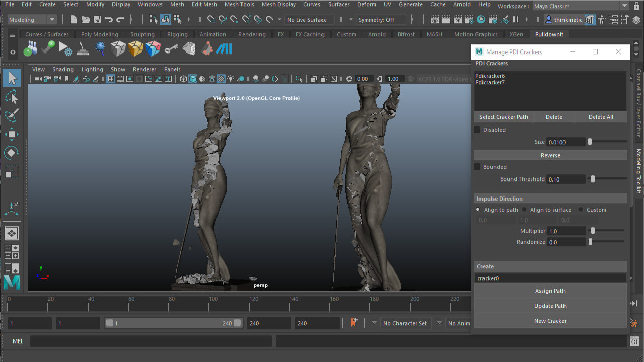644x362 pixels.
Task: Click the bowling pins rigid bodies shelf icon
Action: click(30, 49)
